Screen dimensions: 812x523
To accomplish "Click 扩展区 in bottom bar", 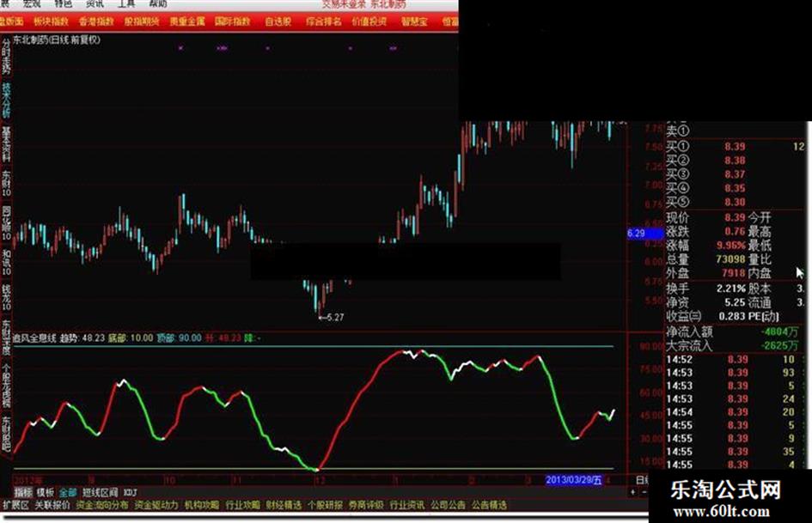I will point(16,505).
